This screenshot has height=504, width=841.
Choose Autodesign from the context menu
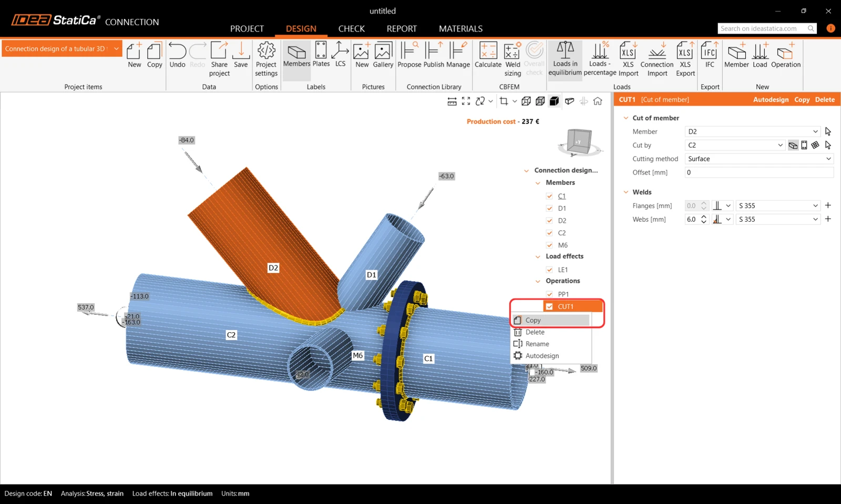click(x=551, y=356)
